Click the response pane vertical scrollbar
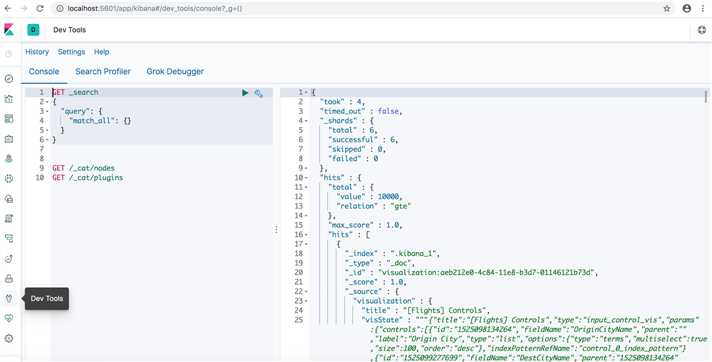The image size is (712, 362). coord(706,96)
